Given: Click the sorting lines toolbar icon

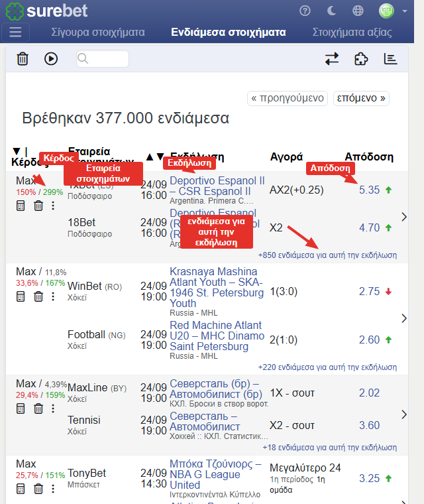Looking at the screenshot, I should (391, 59).
